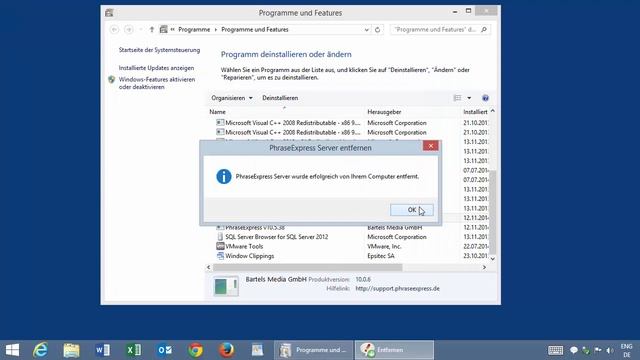
Task: Click the Deinstallieren toolbar button
Action: coord(280,98)
